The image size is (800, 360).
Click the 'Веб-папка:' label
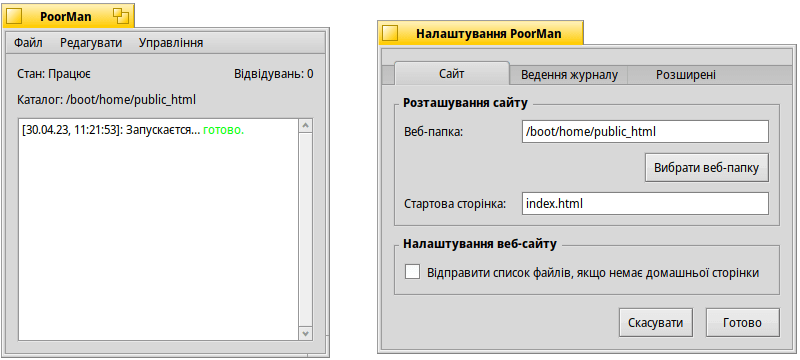point(433,132)
